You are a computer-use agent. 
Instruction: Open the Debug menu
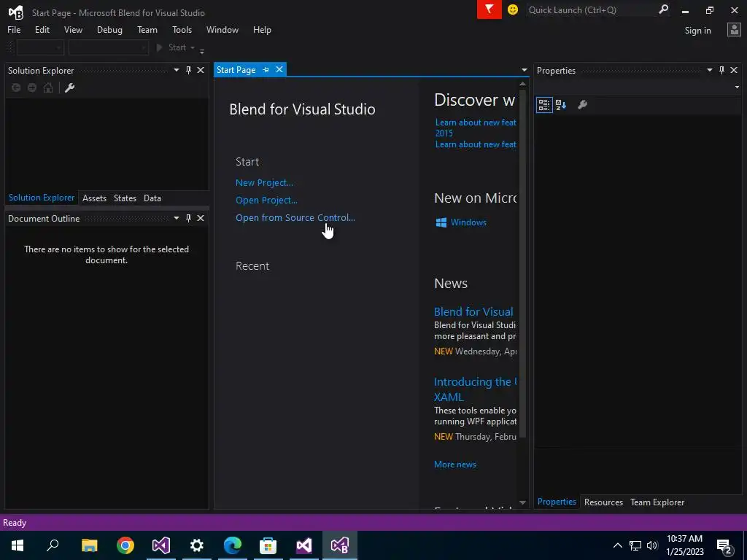click(109, 30)
